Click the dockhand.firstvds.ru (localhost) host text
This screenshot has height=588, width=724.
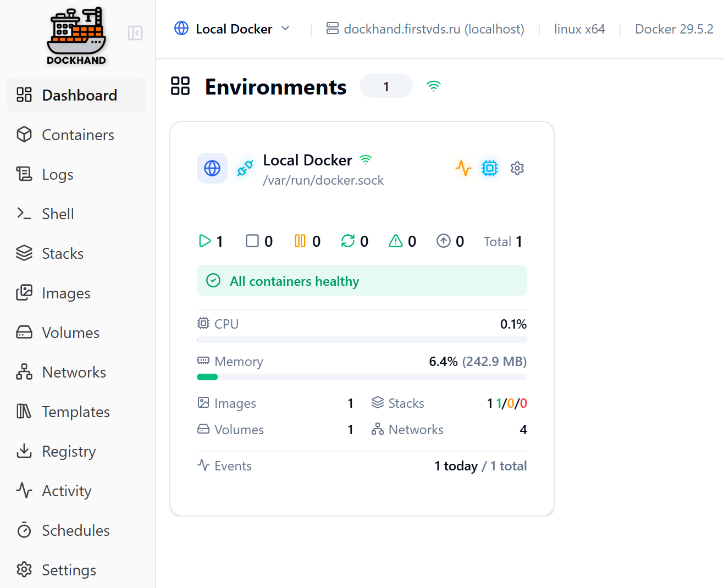click(x=434, y=29)
